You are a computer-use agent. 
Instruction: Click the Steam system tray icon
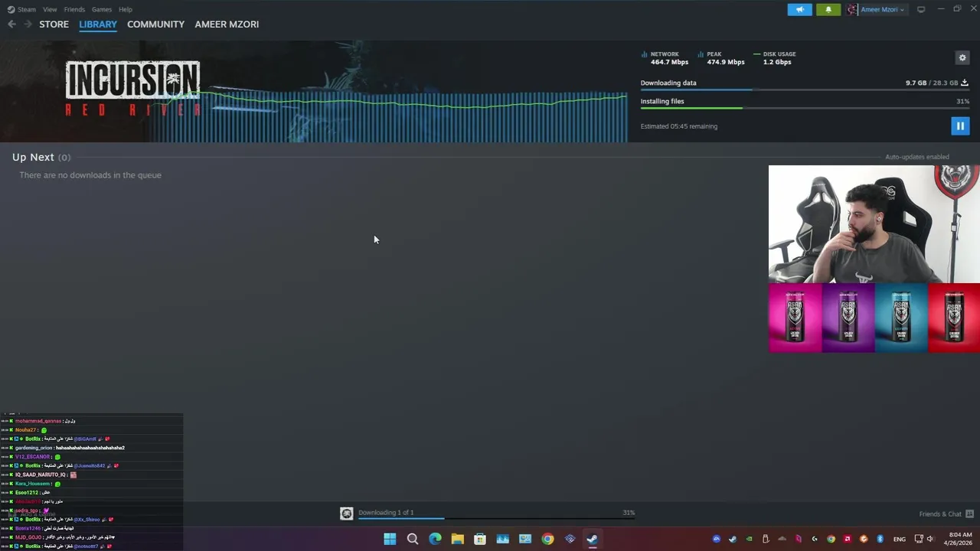point(733,539)
